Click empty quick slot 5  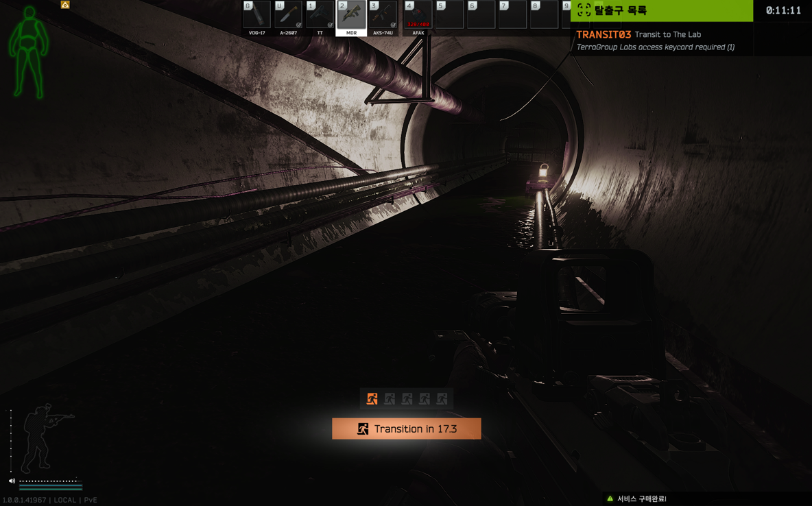click(449, 14)
